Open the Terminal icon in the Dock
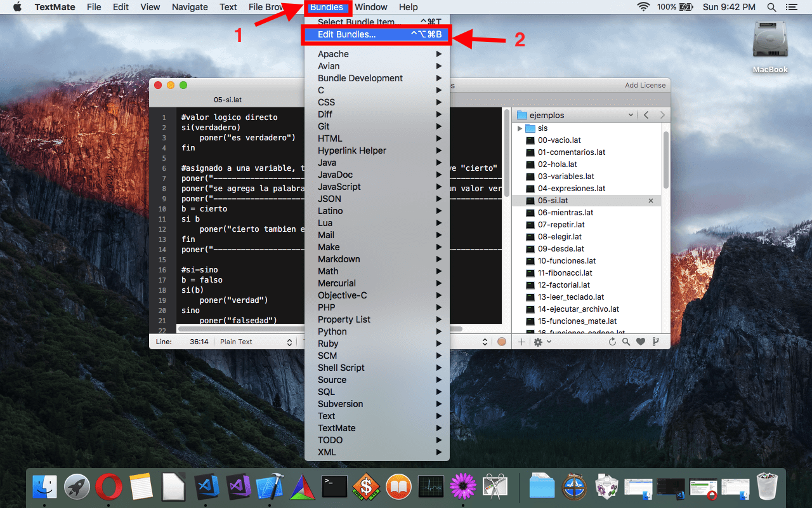Screen dimensions: 812x508 pyautogui.click(x=334, y=487)
